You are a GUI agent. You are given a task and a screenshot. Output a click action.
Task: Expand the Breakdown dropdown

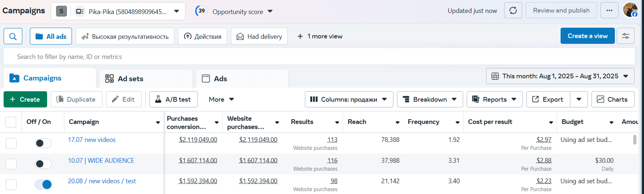click(x=430, y=100)
